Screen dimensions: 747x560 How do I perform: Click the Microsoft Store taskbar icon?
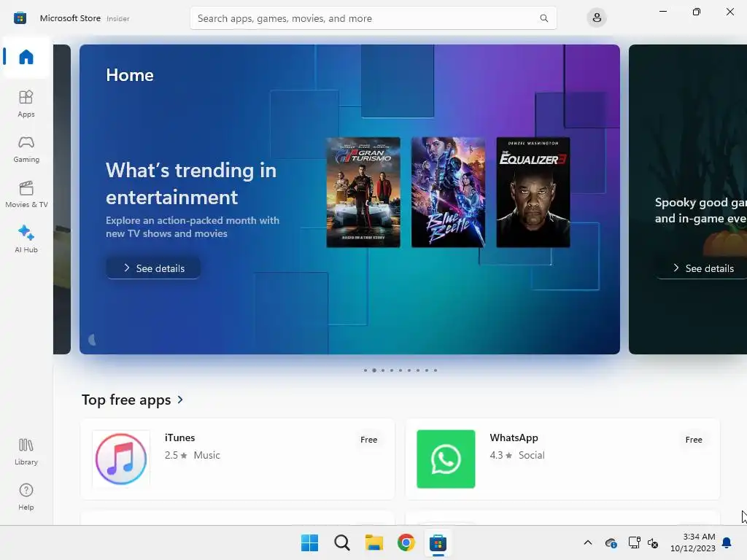pos(438,542)
